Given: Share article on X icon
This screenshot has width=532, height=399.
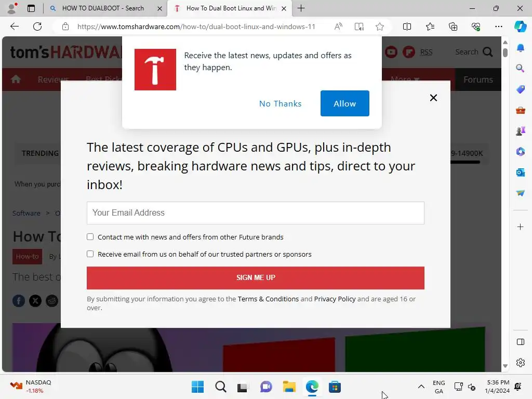Looking at the screenshot, I should click(35, 301).
